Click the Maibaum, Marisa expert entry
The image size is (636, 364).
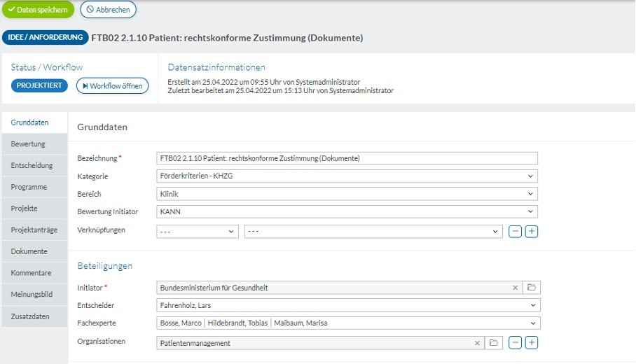tap(300, 323)
